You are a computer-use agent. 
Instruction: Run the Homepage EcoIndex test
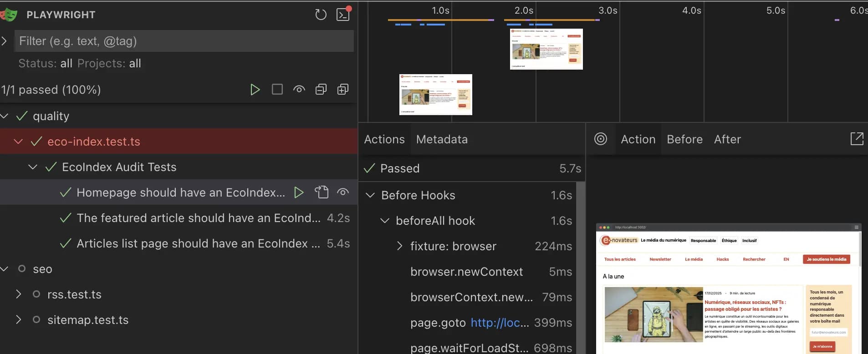299,192
